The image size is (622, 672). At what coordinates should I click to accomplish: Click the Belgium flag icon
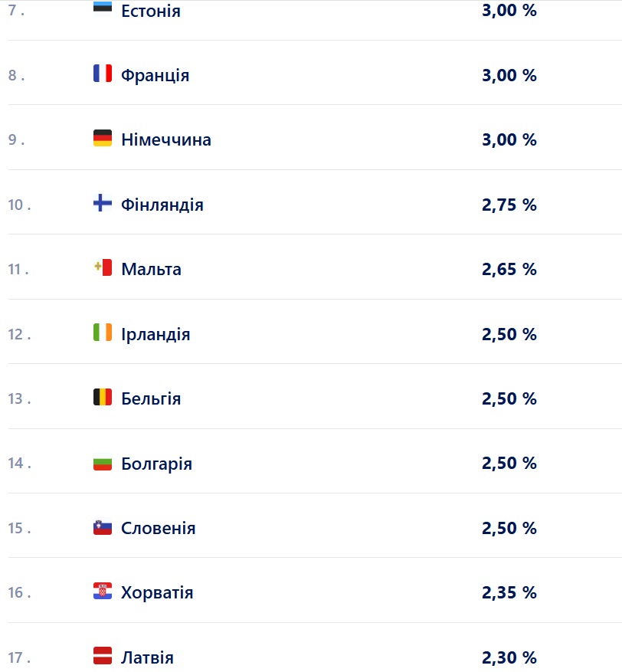pos(103,397)
